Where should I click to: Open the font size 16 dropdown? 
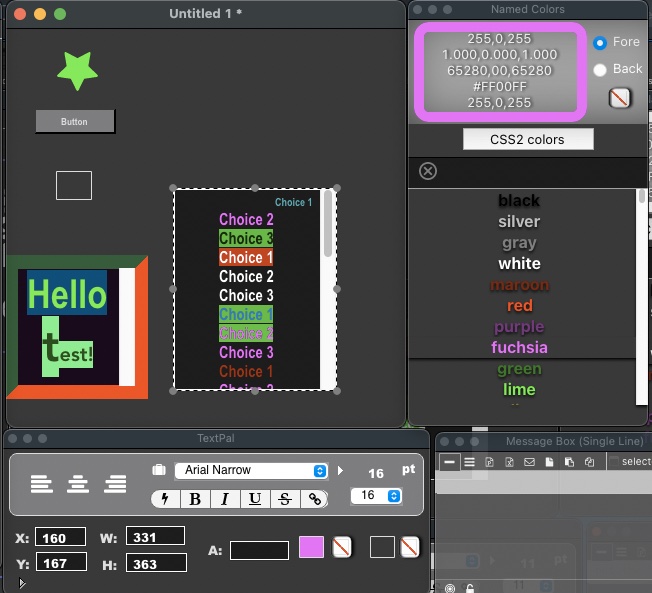click(376, 496)
